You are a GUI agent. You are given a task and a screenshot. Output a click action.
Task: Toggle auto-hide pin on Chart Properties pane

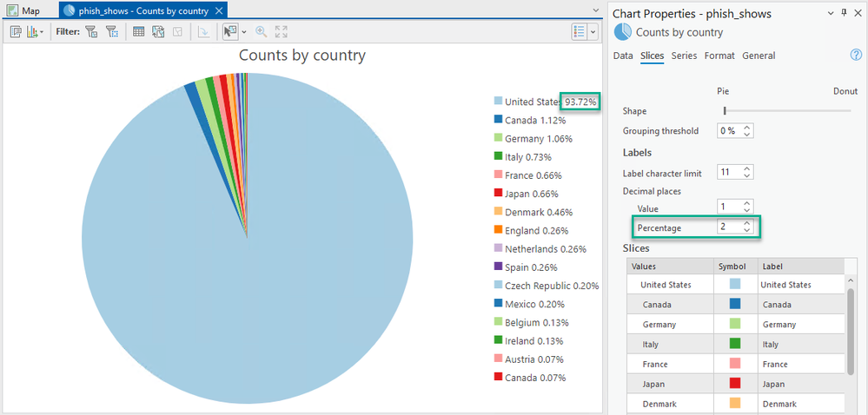pos(844,13)
